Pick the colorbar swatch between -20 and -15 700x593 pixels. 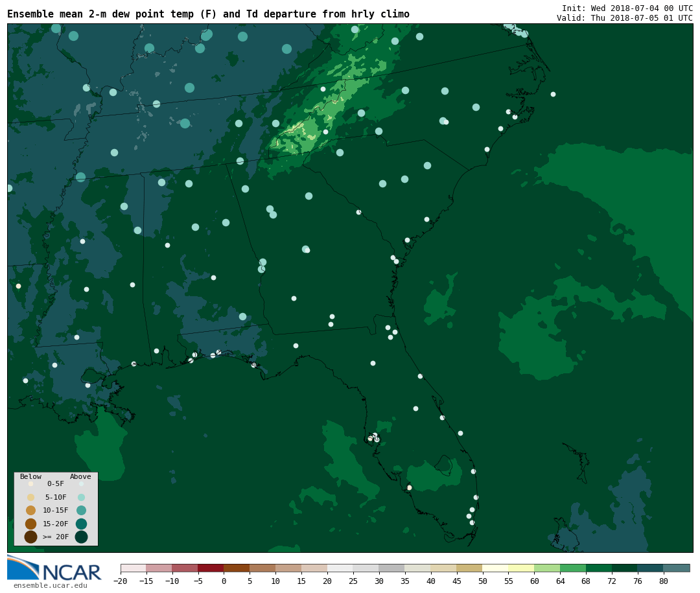tap(133, 568)
